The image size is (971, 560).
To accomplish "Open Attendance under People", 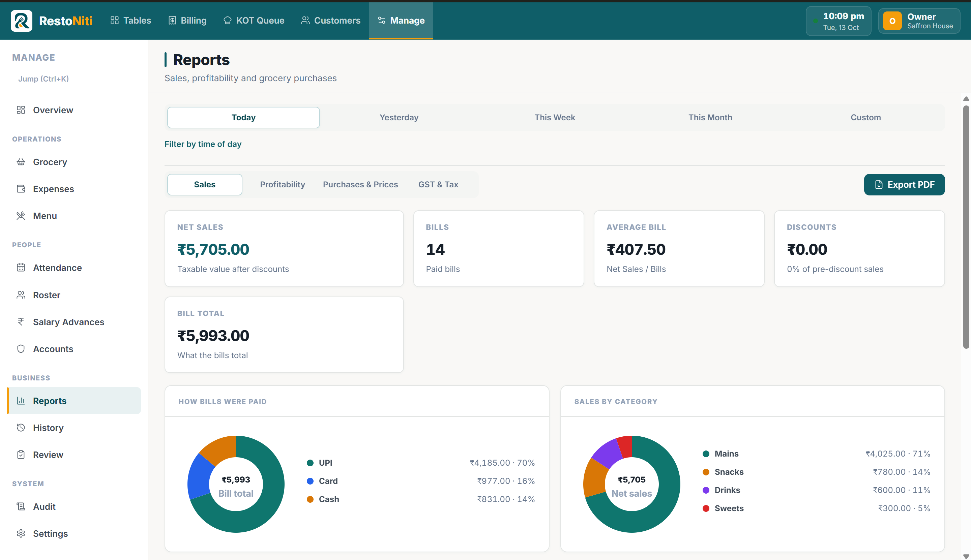I will point(74,268).
